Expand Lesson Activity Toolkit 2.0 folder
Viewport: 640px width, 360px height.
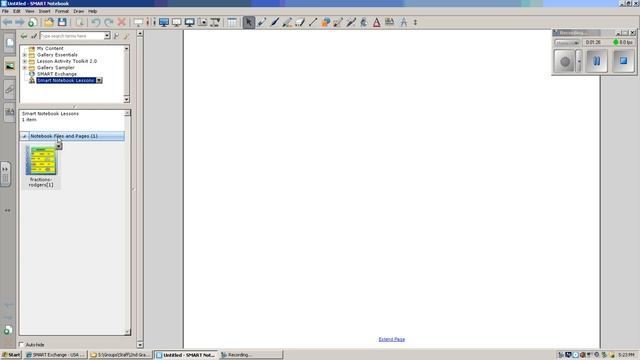(24, 61)
